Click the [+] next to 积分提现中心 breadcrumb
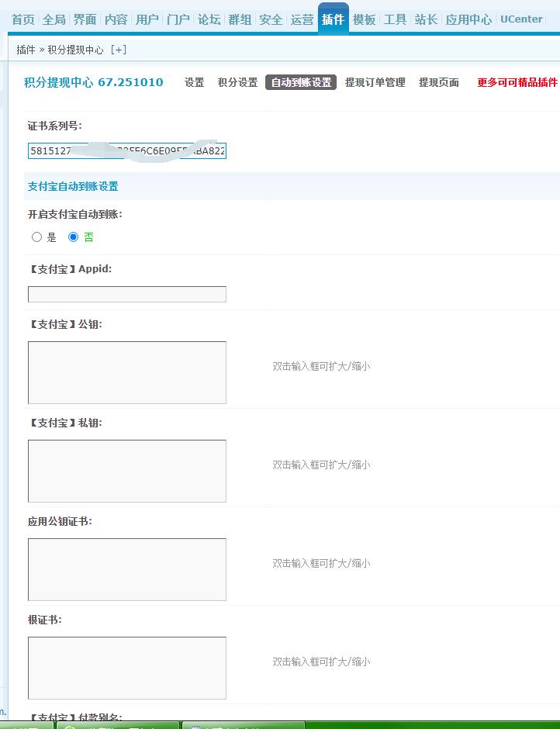This screenshot has height=729, width=560. click(119, 50)
